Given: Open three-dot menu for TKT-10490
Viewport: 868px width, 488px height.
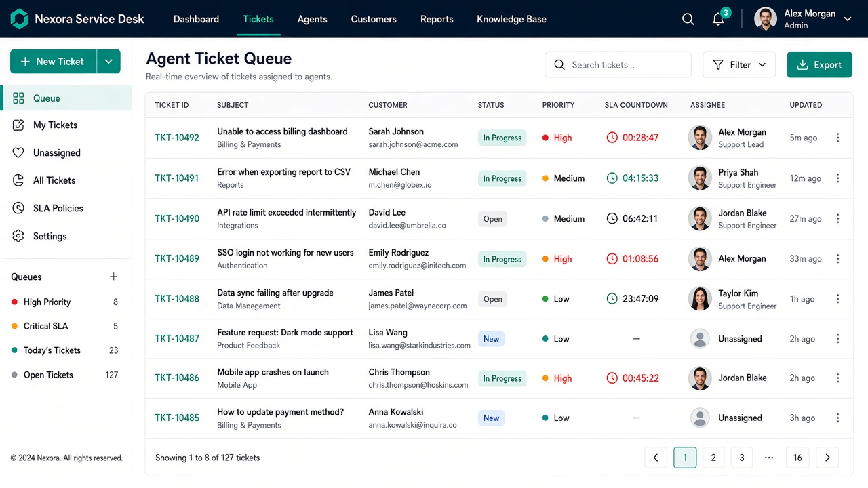Looking at the screenshot, I should pos(838,218).
